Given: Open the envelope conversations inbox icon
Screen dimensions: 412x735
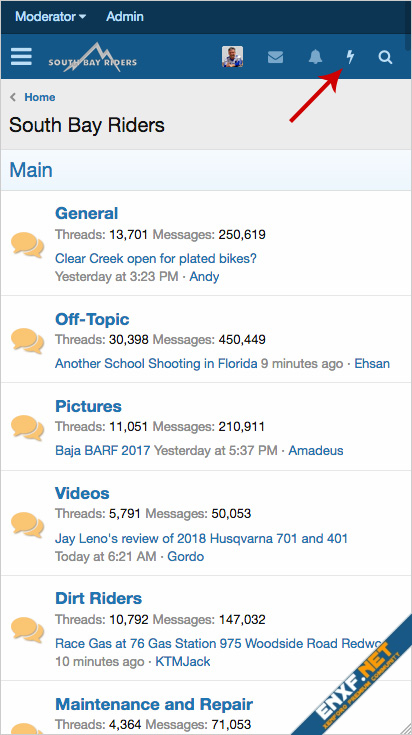Looking at the screenshot, I should pos(275,57).
